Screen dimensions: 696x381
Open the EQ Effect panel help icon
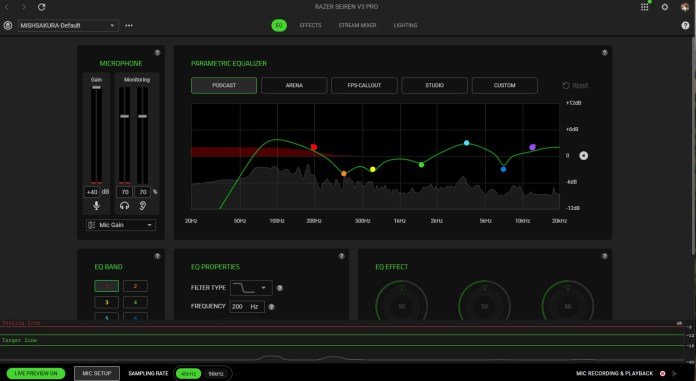604,256
